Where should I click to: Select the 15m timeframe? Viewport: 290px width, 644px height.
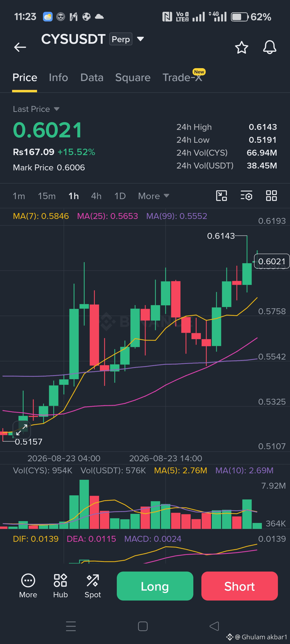tap(47, 196)
